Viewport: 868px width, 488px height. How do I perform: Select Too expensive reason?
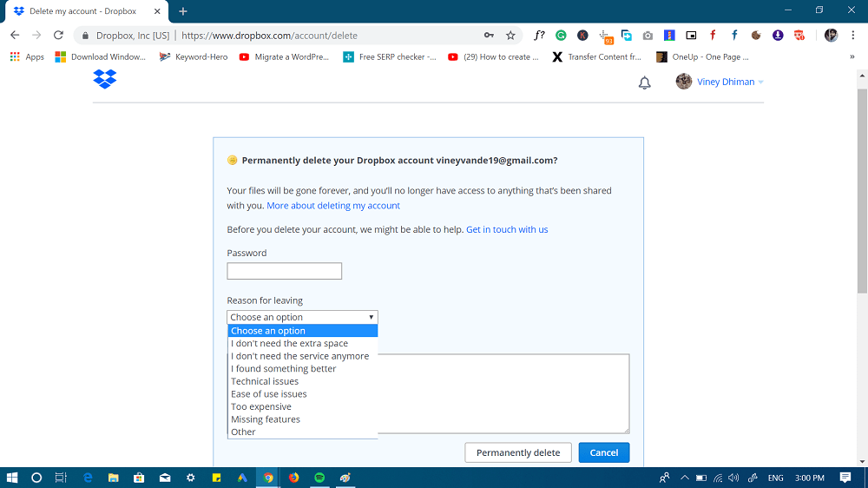[x=303, y=406]
